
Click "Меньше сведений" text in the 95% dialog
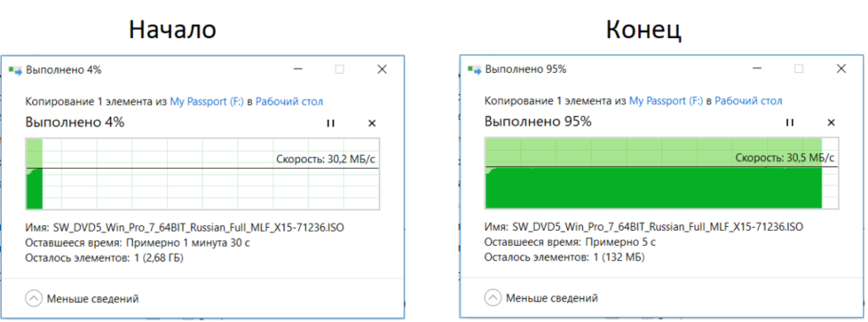[551, 299]
